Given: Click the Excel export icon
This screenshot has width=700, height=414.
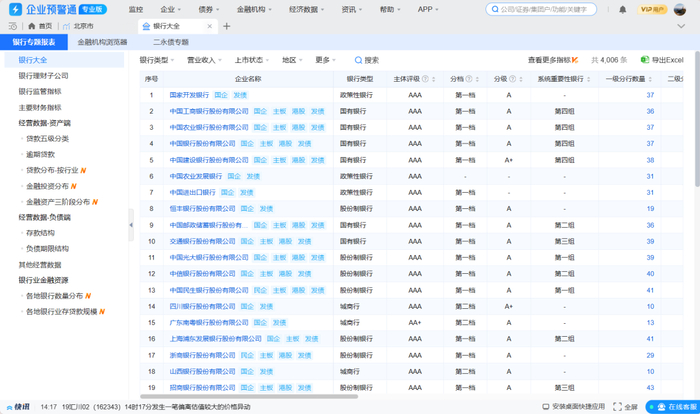Looking at the screenshot, I should click(645, 60).
